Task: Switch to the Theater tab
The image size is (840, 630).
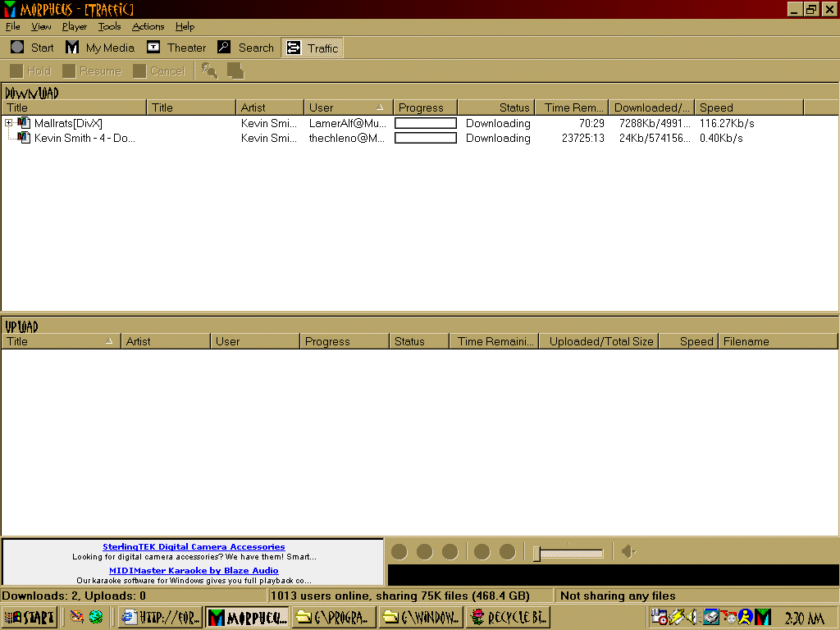Action: pos(176,48)
